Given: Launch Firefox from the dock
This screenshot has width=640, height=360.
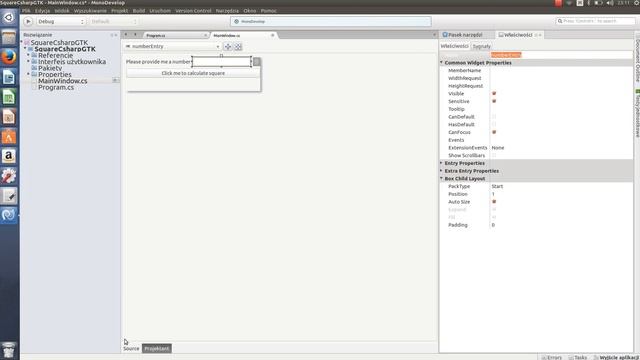Looking at the screenshot, I should (x=9, y=57).
